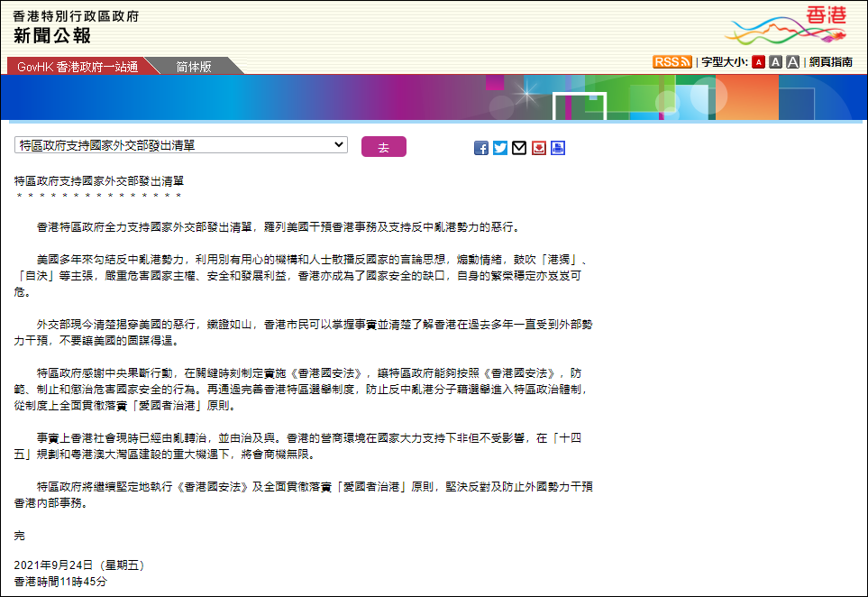Screen dimensions: 868x597
Task: Click the press release headline text
Action: tap(99, 181)
